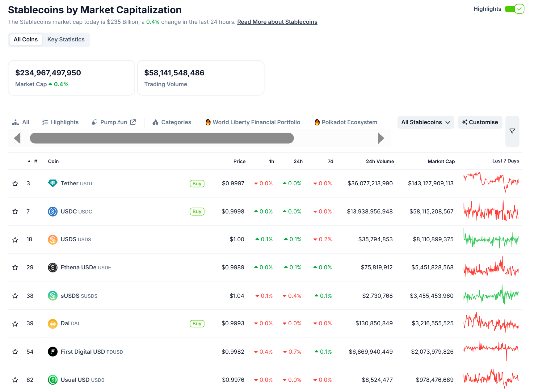Open the Tether USDT coin page
This screenshot has width=534, height=392.
pos(77,183)
